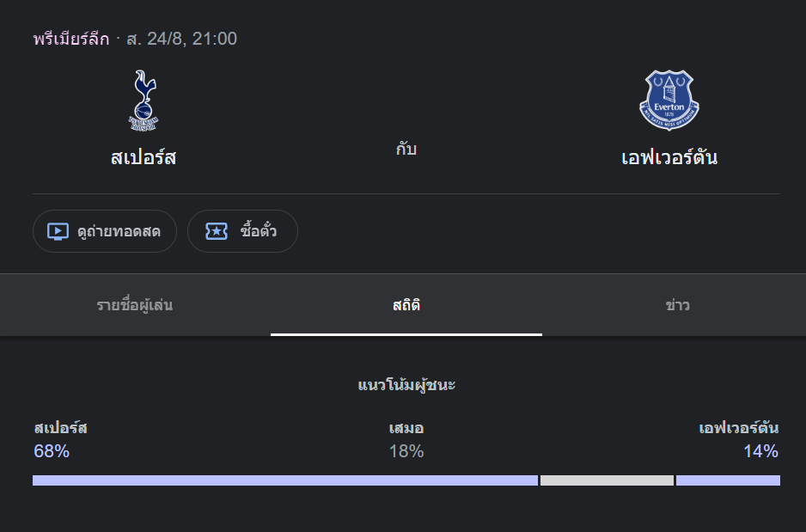
Task: Click the Everton club crest
Action: (x=669, y=101)
